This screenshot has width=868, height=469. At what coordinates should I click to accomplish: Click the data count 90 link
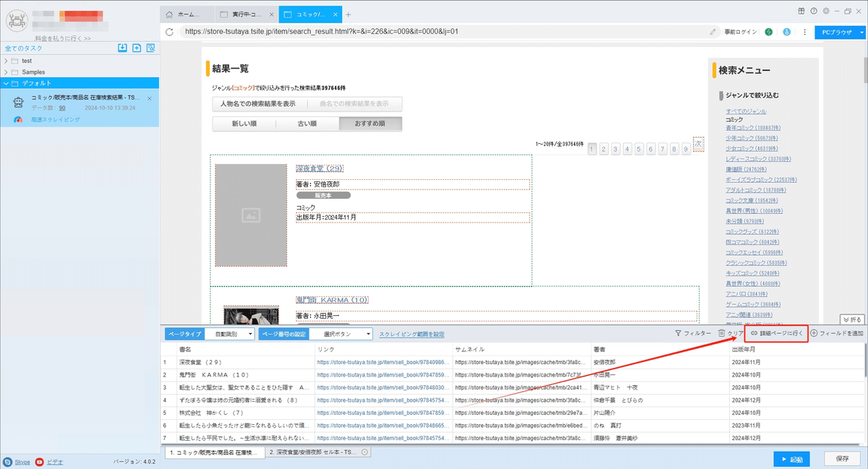click(x=62, y=107)
